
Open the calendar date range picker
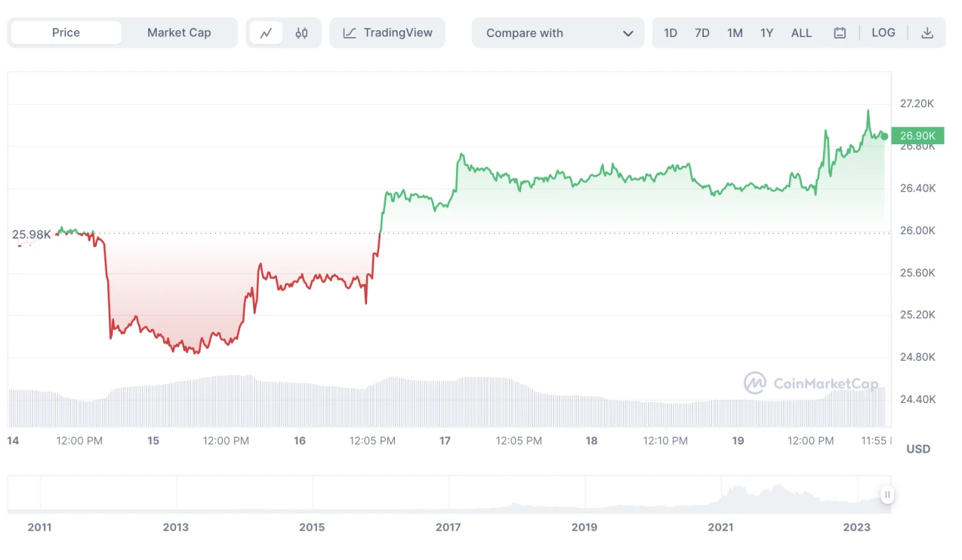pos(840,33)
